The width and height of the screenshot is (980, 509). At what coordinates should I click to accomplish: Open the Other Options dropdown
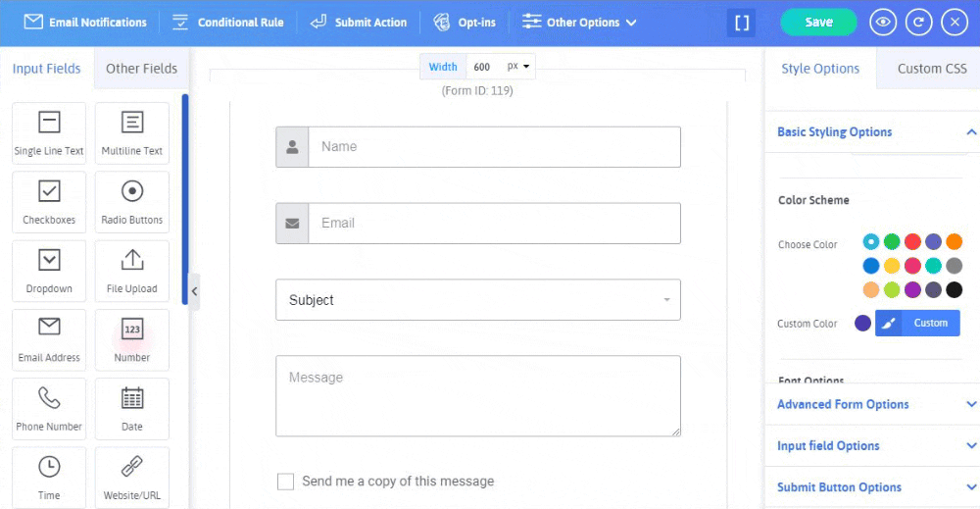[x=579, y=23]
